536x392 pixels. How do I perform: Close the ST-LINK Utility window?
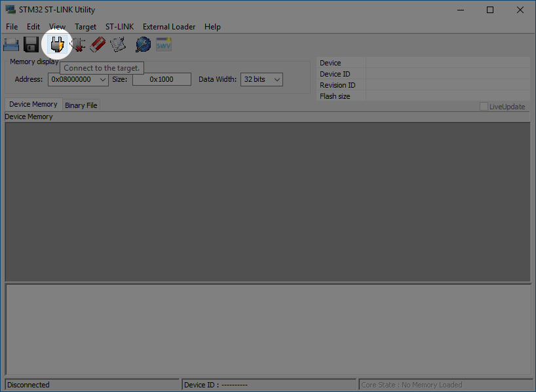[520, 10]
